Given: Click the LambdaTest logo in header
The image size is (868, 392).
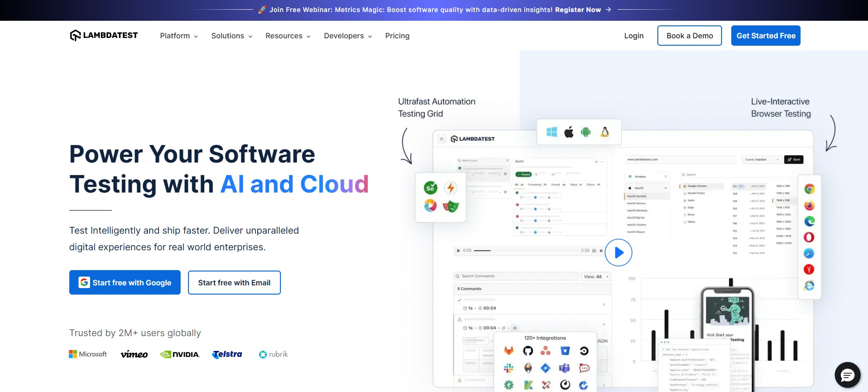Looking at the screenshot, I should point(104,36).
